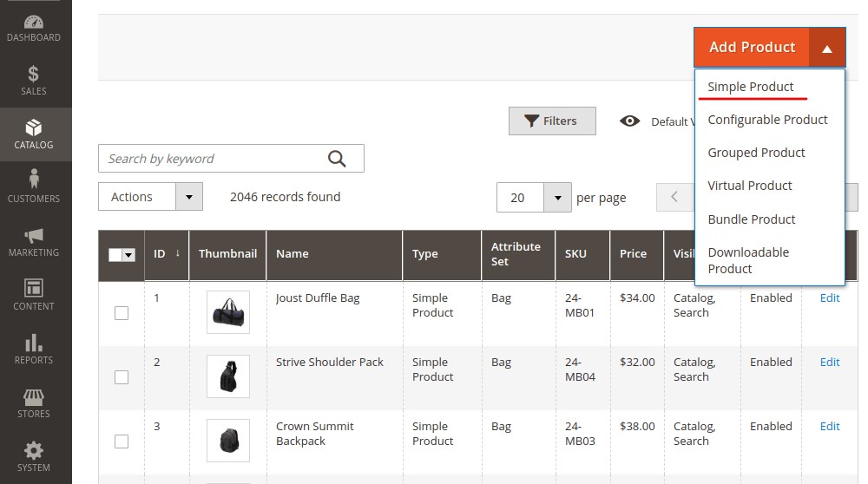Choose Grouped Product from menu

(x=756, y=153)
